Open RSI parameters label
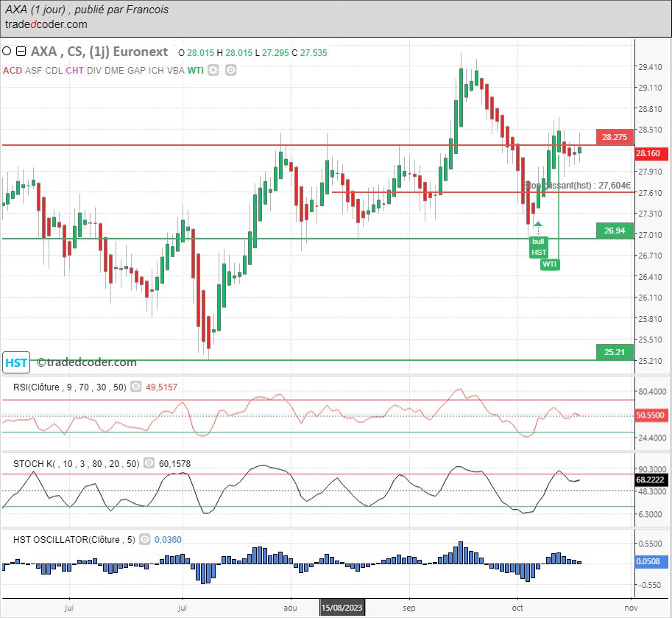This screenshot has height=618, width=672. pos(70,387)
